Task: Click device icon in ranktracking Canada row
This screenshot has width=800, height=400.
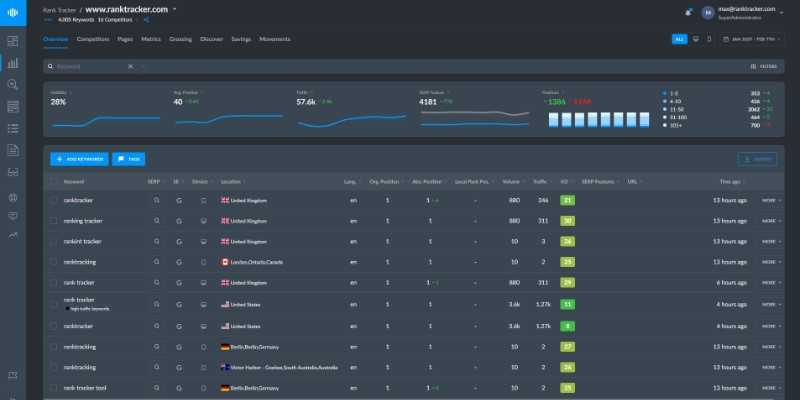Action: [204, 262]
